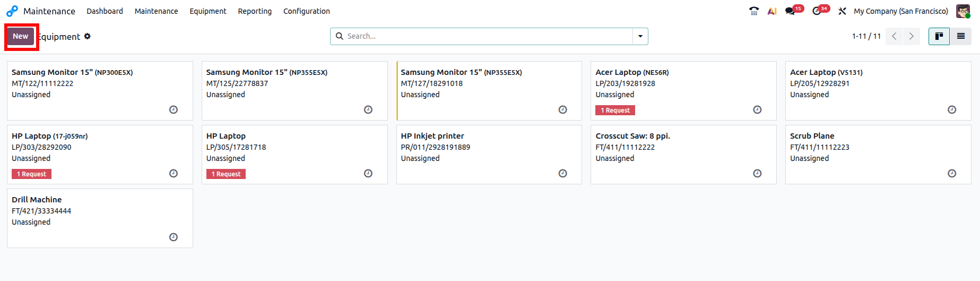This screenshot has width=980, height=281.
Task: Click 1 Request badge on LP/305/17281718 card
Action: [x=226, y=174]
